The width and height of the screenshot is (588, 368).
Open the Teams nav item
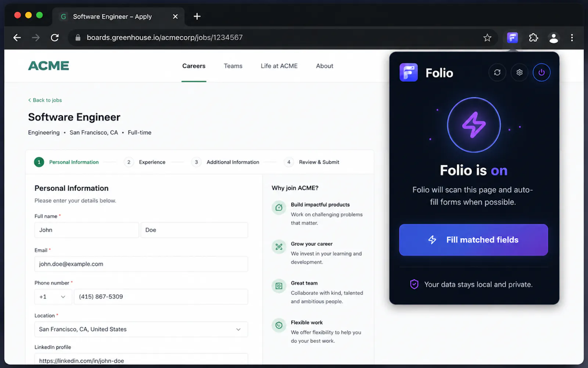[233, 66]
